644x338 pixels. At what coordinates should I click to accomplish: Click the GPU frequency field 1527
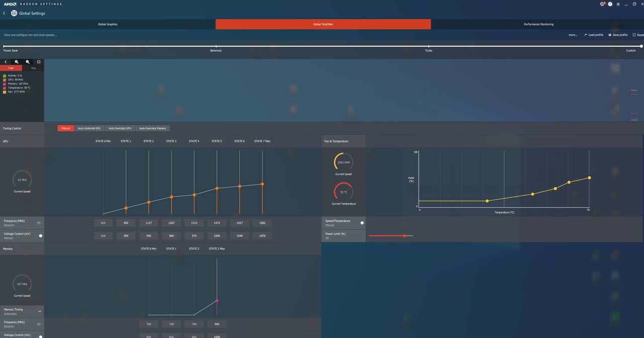(239, 223)
